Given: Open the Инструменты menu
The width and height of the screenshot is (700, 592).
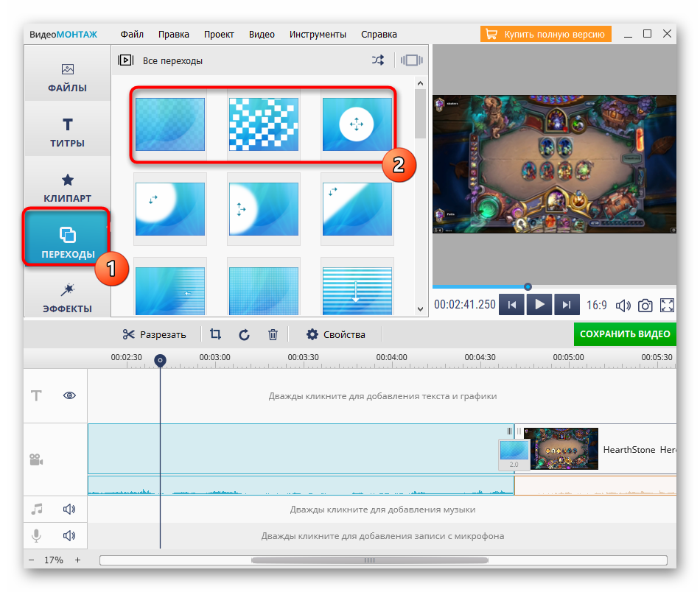Looking at the screenshot, I should pyautogui.click(x=318, y=34).
